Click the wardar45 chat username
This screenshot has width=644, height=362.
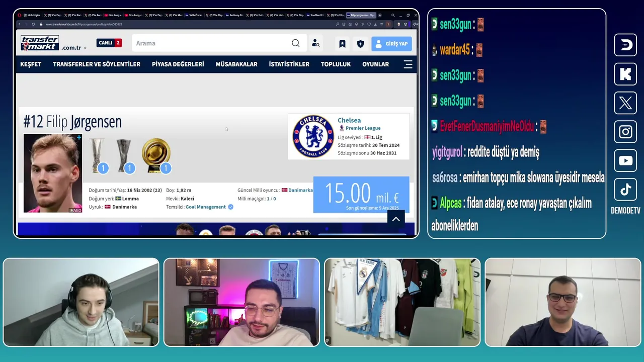click(455, 50)
